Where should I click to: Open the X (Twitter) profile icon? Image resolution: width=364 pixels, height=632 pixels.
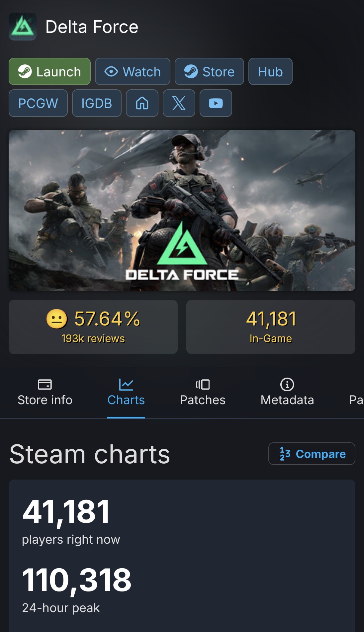point(179,103)
